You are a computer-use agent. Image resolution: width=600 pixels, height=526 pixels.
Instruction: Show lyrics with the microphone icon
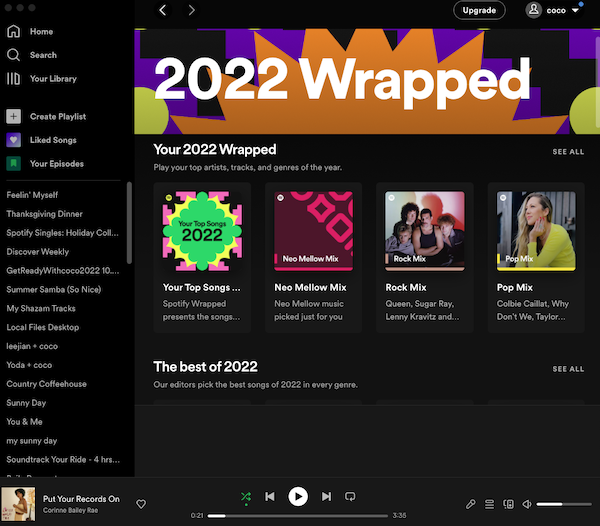click(x=471, y=504)
